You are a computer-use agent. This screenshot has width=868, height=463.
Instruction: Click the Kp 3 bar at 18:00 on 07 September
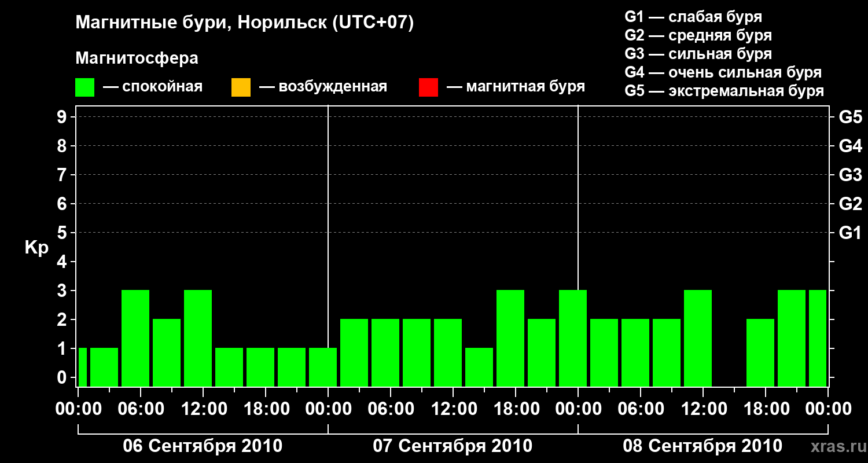pyautogui.click(x=510, y=338)
